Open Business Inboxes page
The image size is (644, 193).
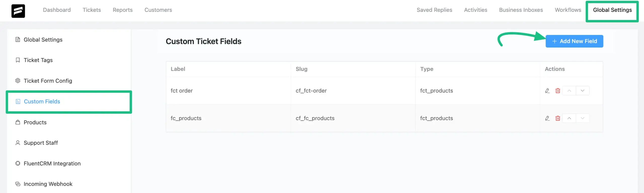(x=521, y=10)
